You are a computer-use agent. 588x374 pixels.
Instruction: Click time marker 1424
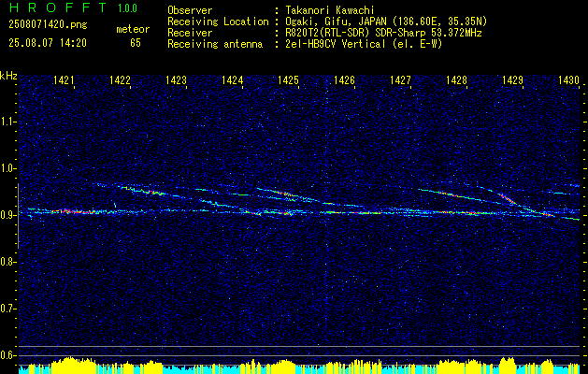(232, 79)
